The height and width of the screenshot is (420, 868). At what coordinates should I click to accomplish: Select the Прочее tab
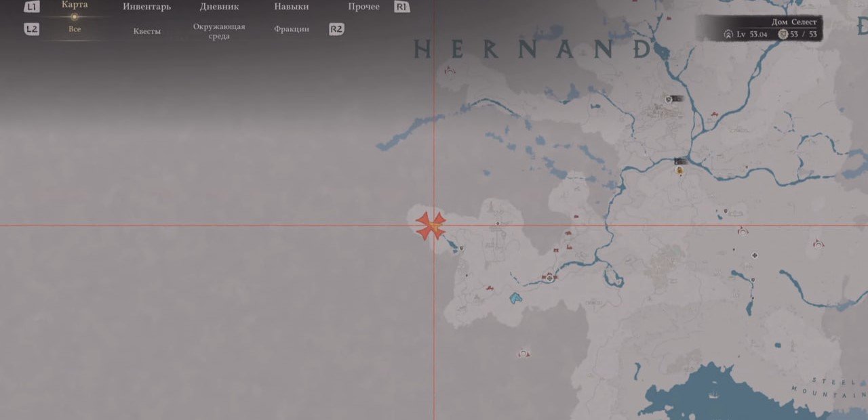tap(363, 7)
